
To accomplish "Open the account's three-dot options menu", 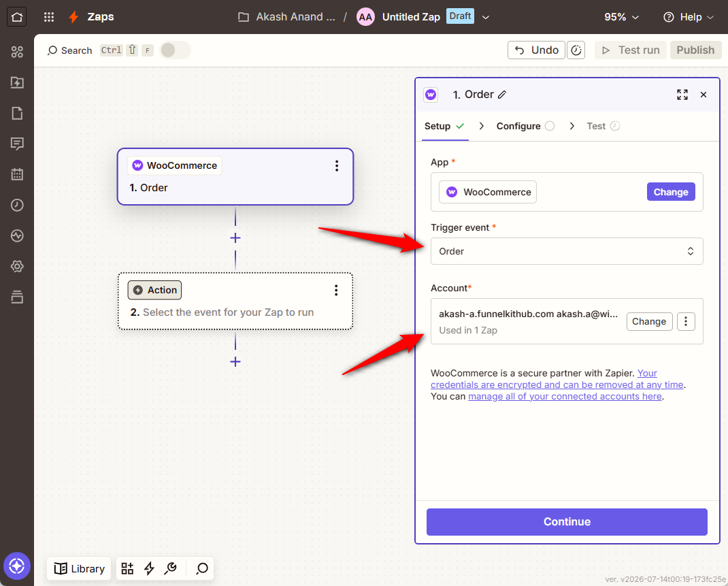I will pyautogui.click(x=686, y=321).
